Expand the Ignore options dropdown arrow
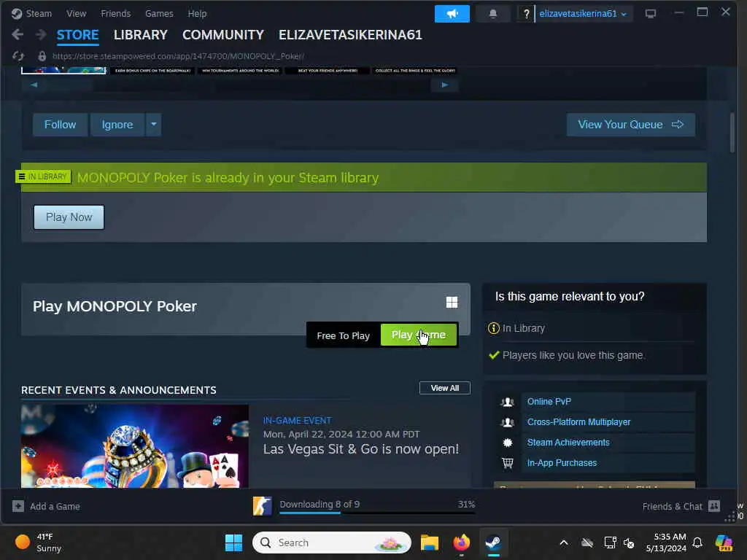The image size is (747, 560). (x=153, y=124)
